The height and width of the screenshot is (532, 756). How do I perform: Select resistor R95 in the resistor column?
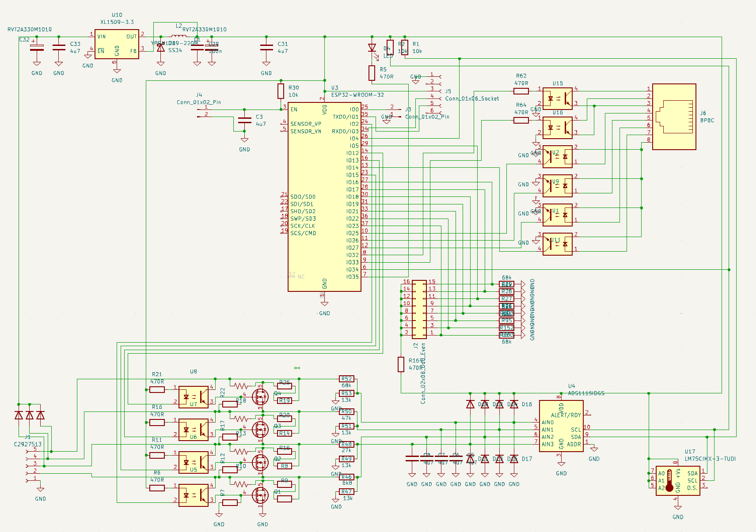tap(506, 321)
